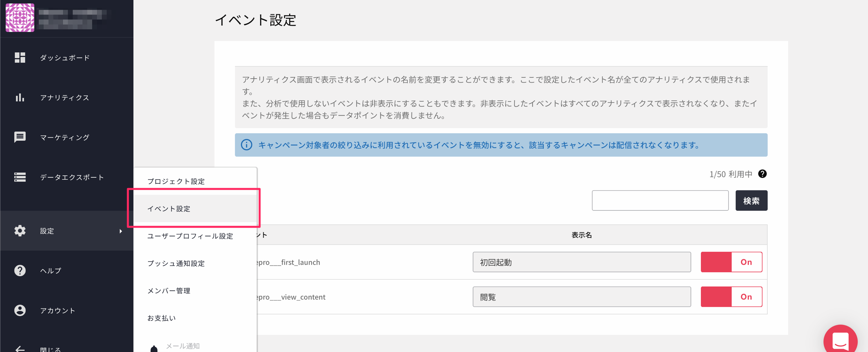Click the 閲覧 display name field

coord(581,296)
